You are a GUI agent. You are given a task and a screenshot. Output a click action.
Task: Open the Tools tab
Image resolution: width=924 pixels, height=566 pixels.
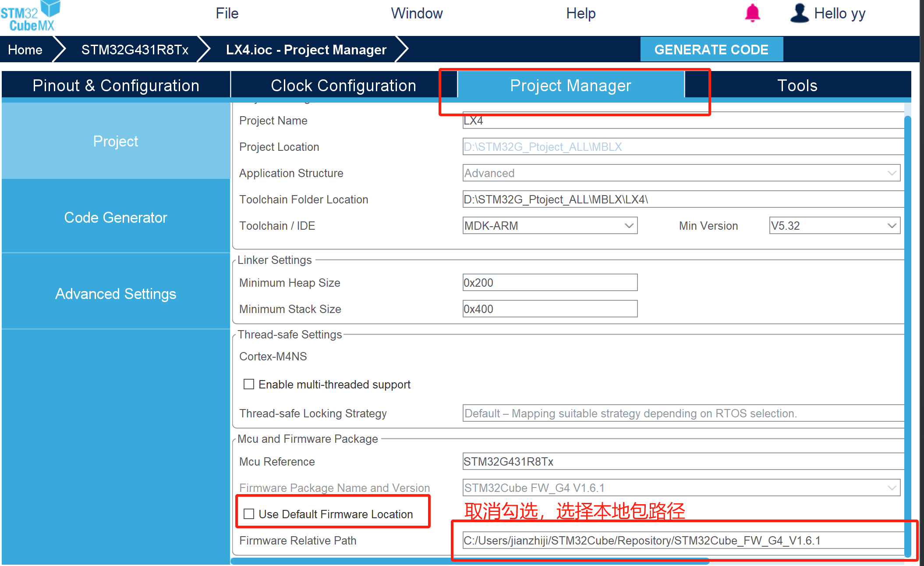797,85
